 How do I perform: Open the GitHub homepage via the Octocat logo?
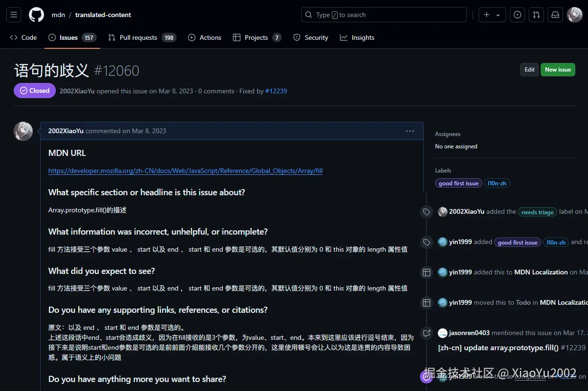[x=36, y=14]
